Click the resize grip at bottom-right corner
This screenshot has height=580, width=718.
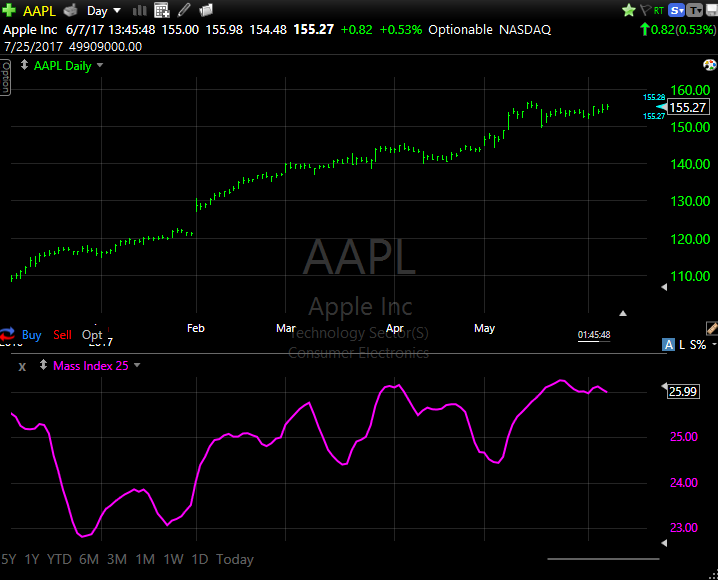(x=713, y=575)
